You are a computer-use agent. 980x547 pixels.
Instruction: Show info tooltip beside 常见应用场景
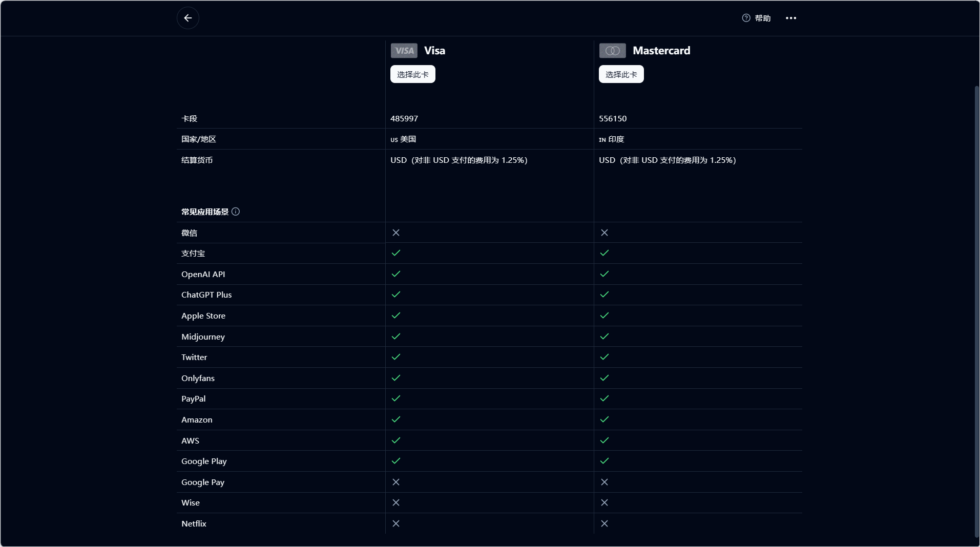point(236,212)
